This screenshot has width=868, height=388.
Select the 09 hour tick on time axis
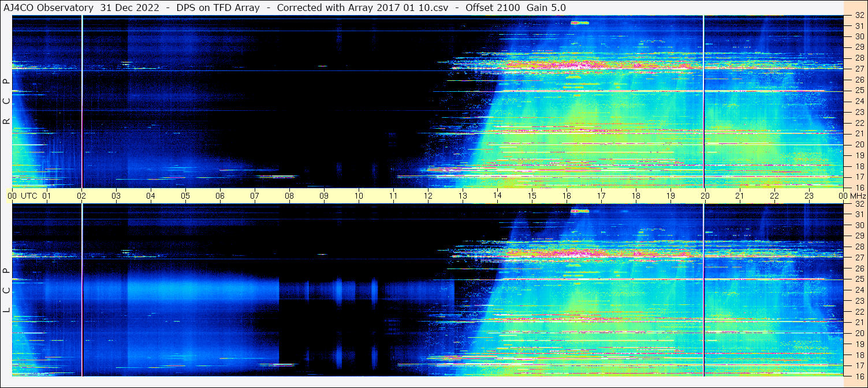tap(324, 196)
